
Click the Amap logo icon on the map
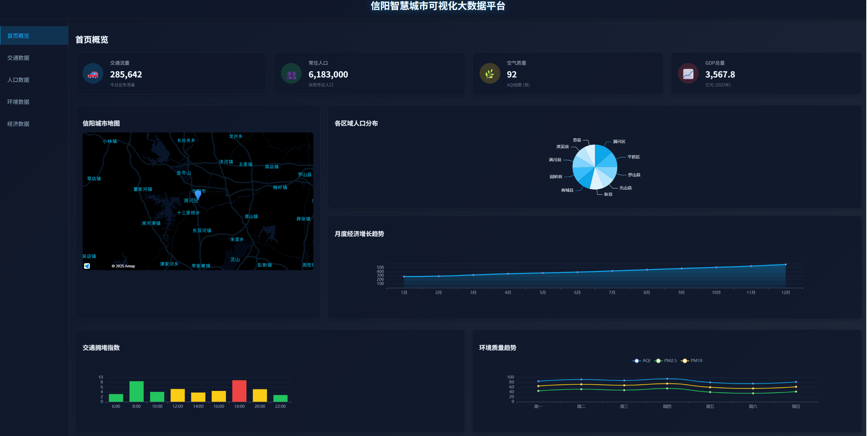click(x=87, y=266)
